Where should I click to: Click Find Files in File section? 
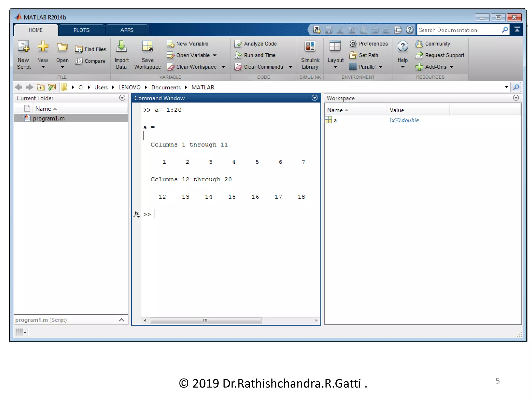pos(91,49)
